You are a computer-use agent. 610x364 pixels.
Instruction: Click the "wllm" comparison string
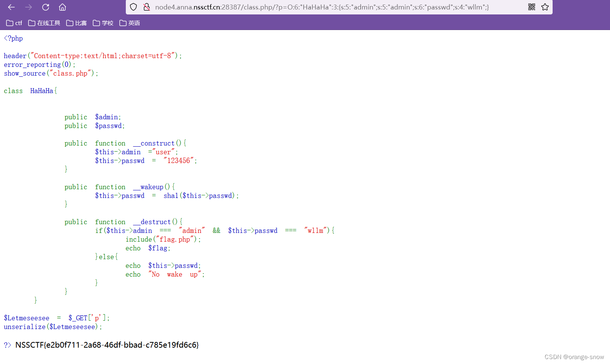point(315,231)
